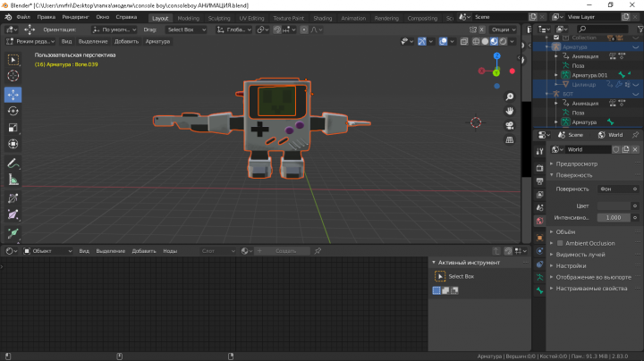Open the Tool properties tab
The image size is (644, 361).
[x=539, y=151]
